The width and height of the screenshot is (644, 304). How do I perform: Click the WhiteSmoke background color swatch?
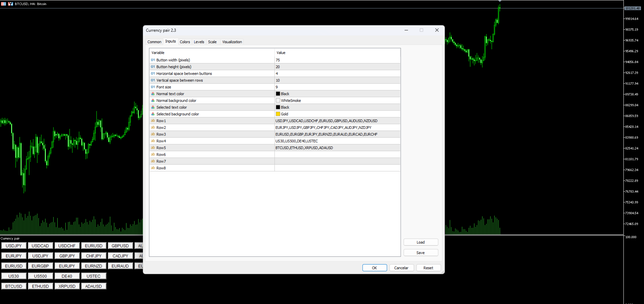click(x=278, y=101)
